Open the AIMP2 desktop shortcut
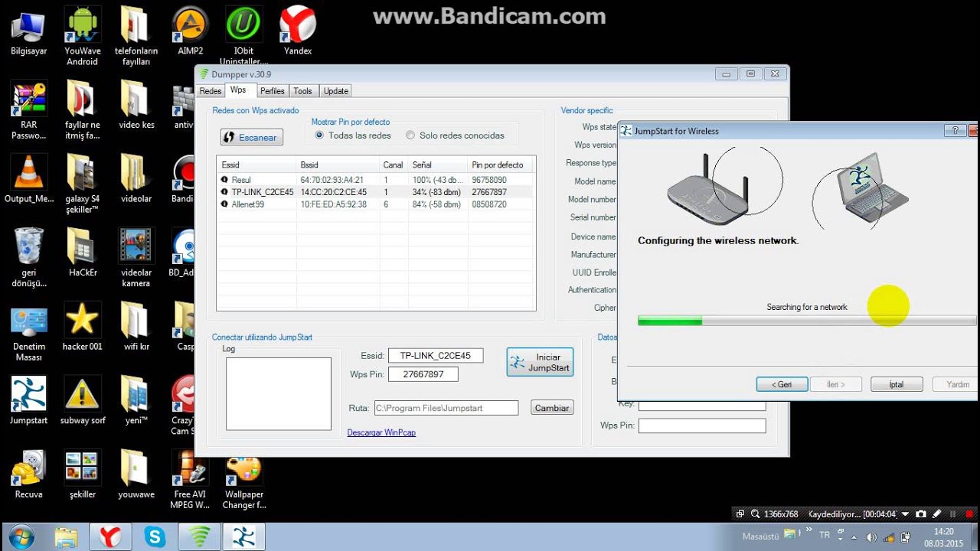The image size is (980, 551). 191,31
